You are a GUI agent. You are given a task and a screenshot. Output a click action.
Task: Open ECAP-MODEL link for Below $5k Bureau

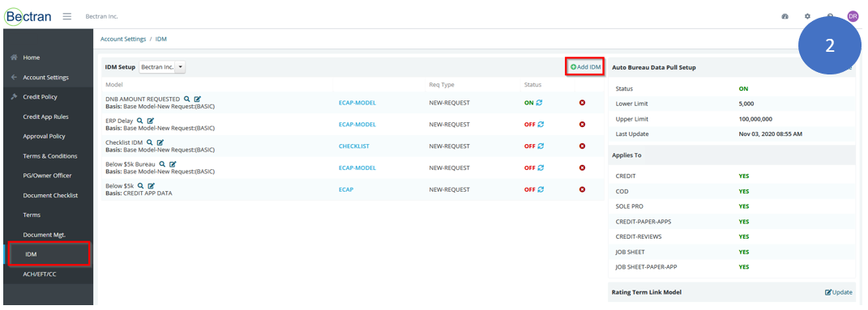tap(357, 168)
